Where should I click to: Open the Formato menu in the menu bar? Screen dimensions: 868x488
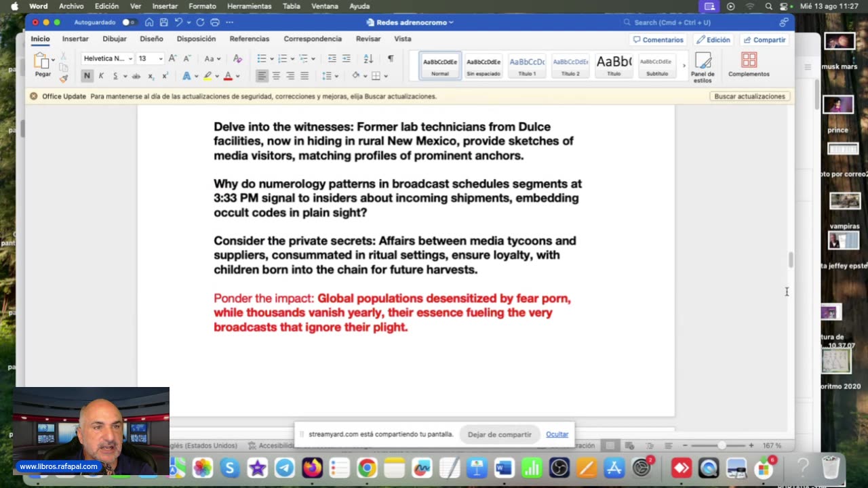[x=202, y=6]
